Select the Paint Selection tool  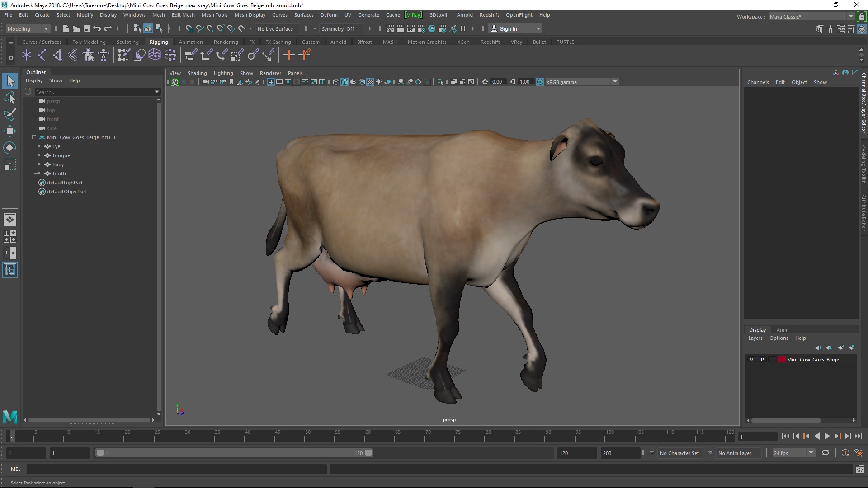10,114
